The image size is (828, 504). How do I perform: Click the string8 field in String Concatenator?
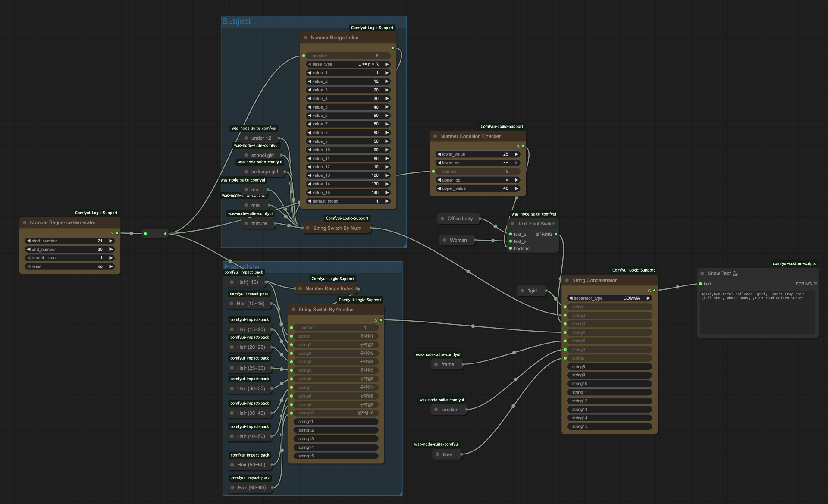(x=609, y=367)
